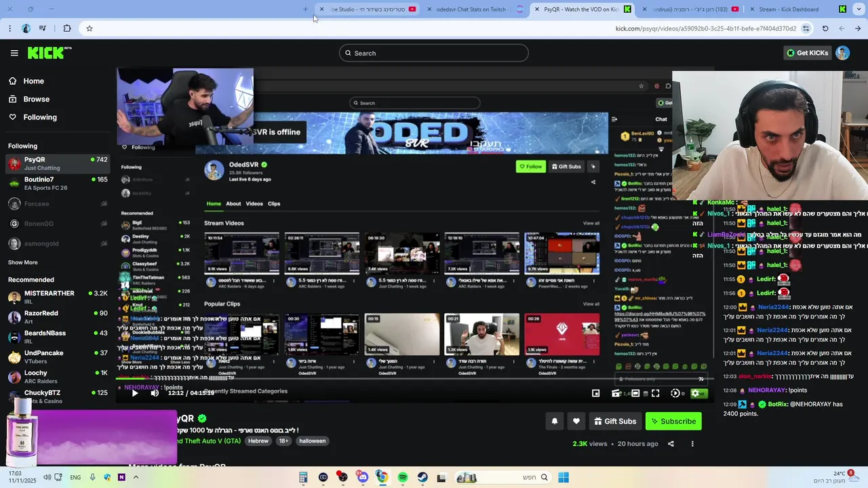868x488 pixels.
Task: Open the system volume control
Action: [x=47, y=477]
